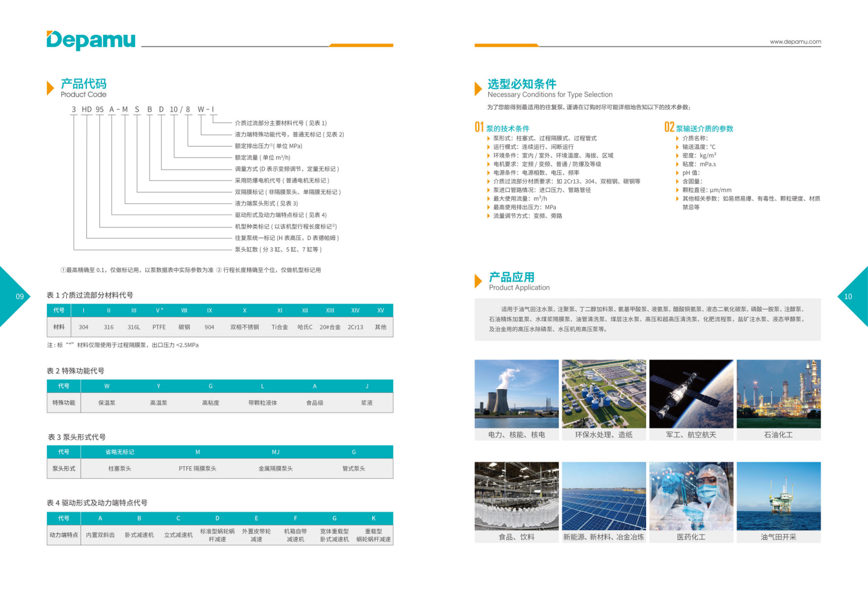Screen dimensions: 868x593
Task: Click the orange arrow beside 产品应用 heading
Action: coord(479,281)
